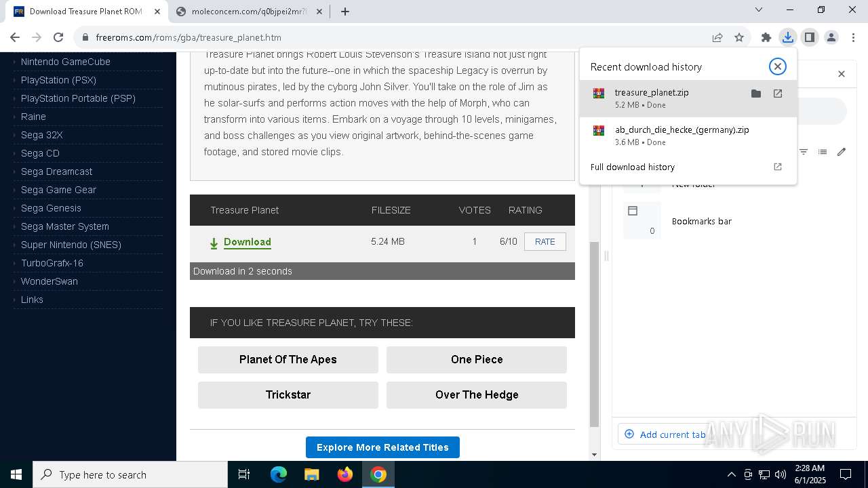This screenshot has height=488, width=868.
Task: Open Planet Of The Apes suggestion
Action: [x=288, y=359]
